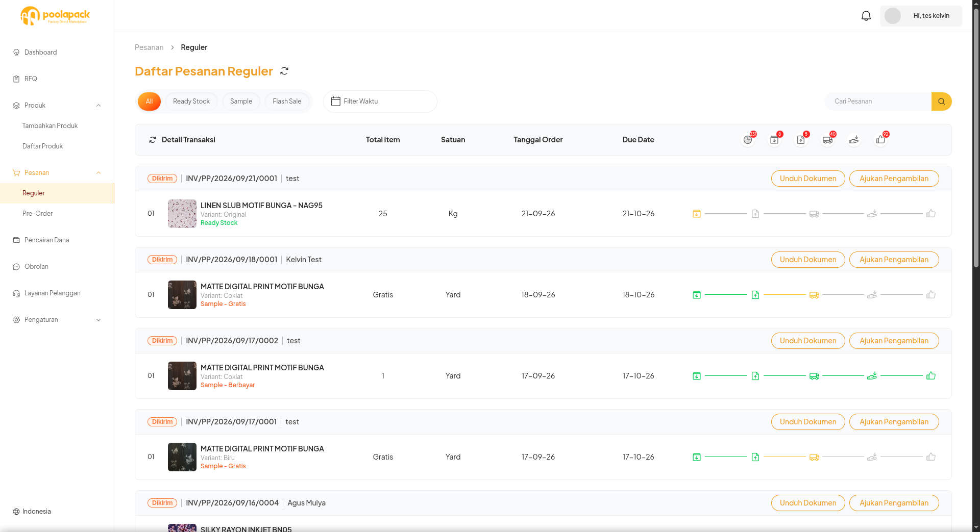
Task: Select the Ready Stock filter pill
Action: coord(191,102)
